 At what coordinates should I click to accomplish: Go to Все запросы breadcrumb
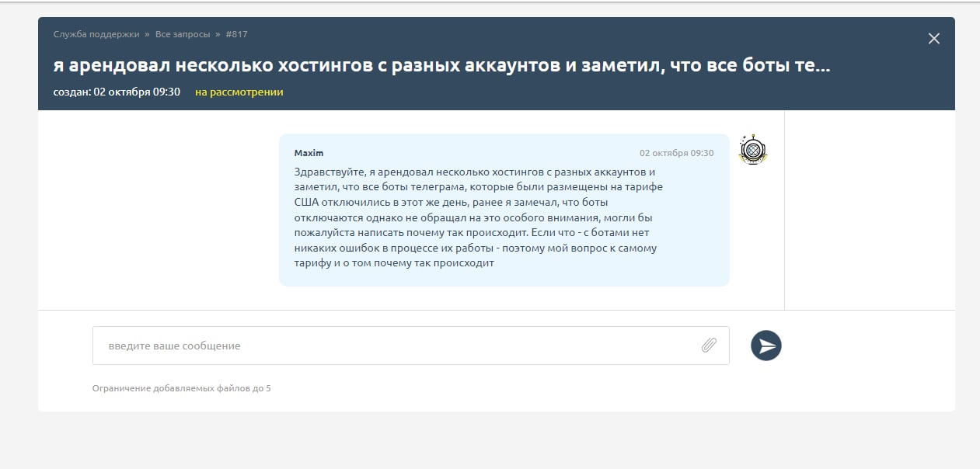[x=183, y=34]
